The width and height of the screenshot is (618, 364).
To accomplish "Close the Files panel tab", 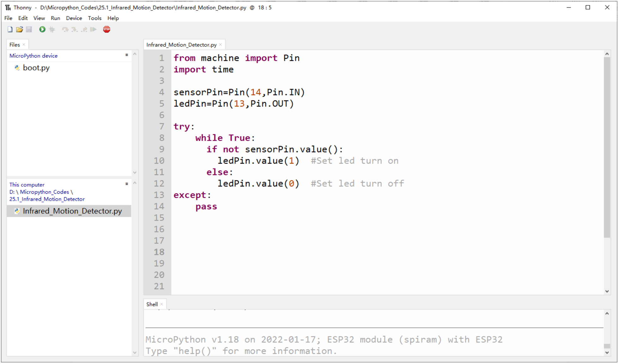I will click(24, 45).
